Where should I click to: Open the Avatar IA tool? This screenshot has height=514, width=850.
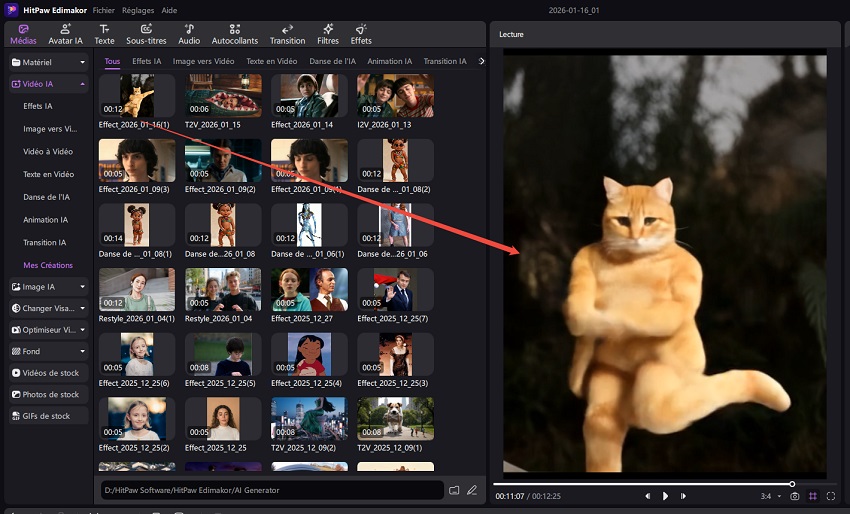click(65, 35)
